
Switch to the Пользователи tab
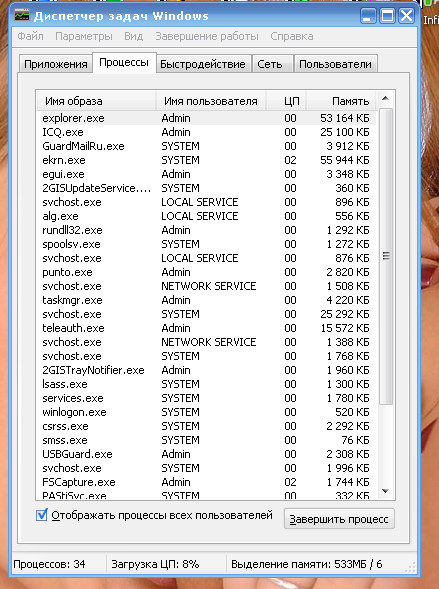coord(335,64)
